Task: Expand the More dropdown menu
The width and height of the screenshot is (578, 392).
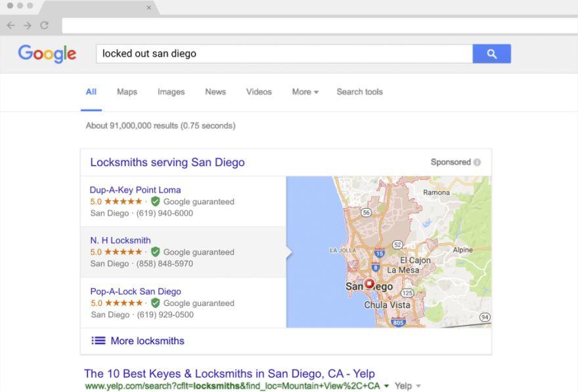Action: click(x=305, y=92)
